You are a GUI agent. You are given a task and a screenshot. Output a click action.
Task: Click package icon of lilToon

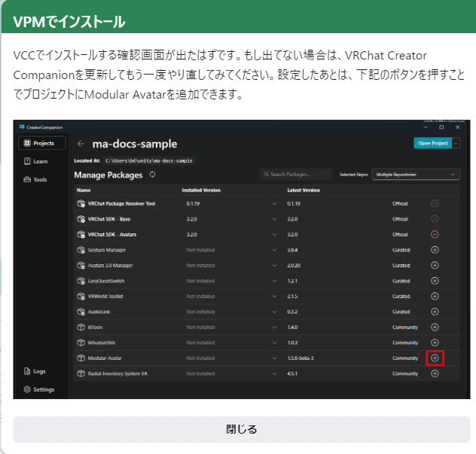pos(81,328)
